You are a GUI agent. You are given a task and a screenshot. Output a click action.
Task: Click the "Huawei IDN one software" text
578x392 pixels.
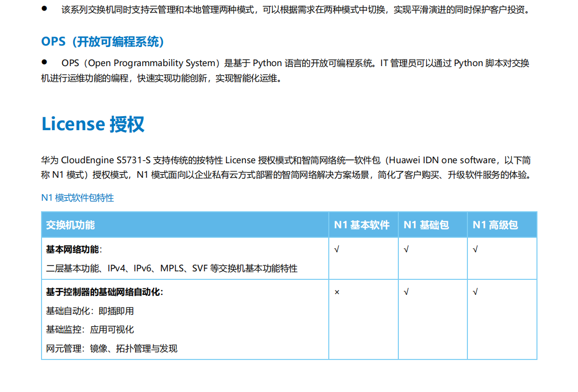[442, 160]
